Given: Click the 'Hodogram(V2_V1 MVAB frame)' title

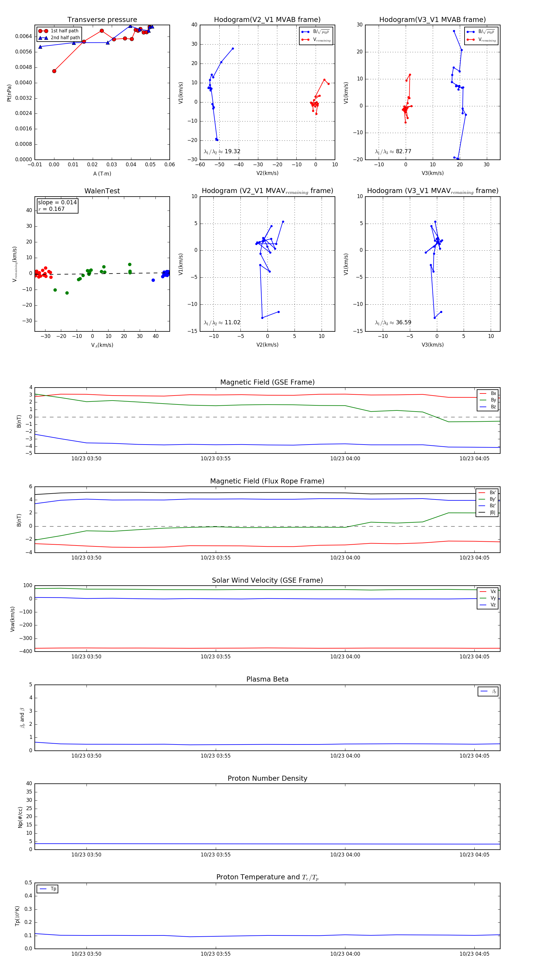Looking at the screenshot, I should 267,19.
